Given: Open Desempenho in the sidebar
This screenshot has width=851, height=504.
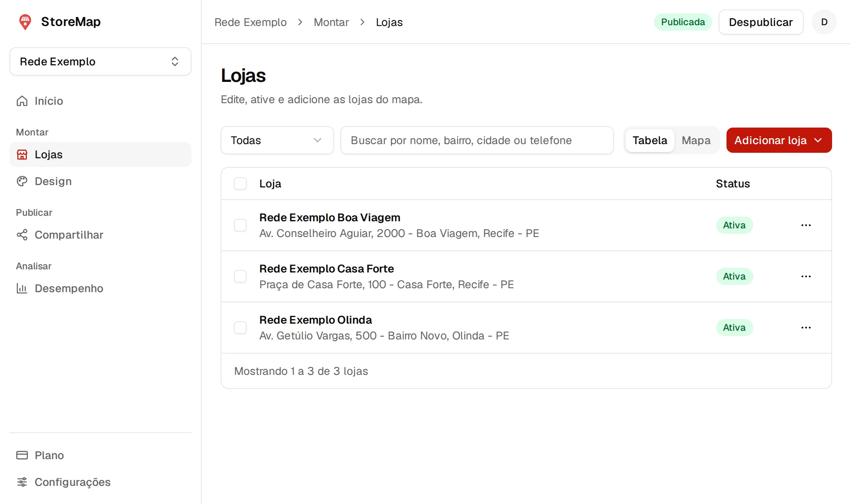Looking at the screenshot, I should point(100,288).
